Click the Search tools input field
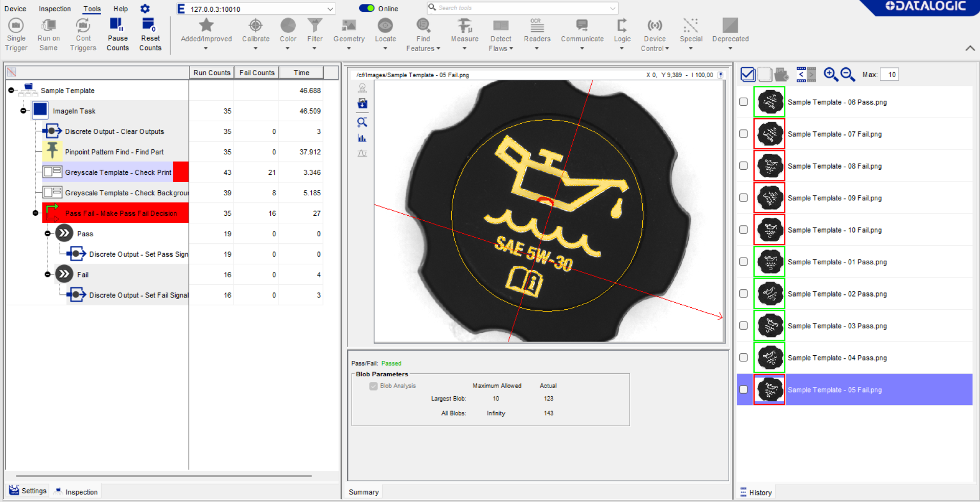The width and height of the screenshot is (980, 502). click(x=521, y=8)
